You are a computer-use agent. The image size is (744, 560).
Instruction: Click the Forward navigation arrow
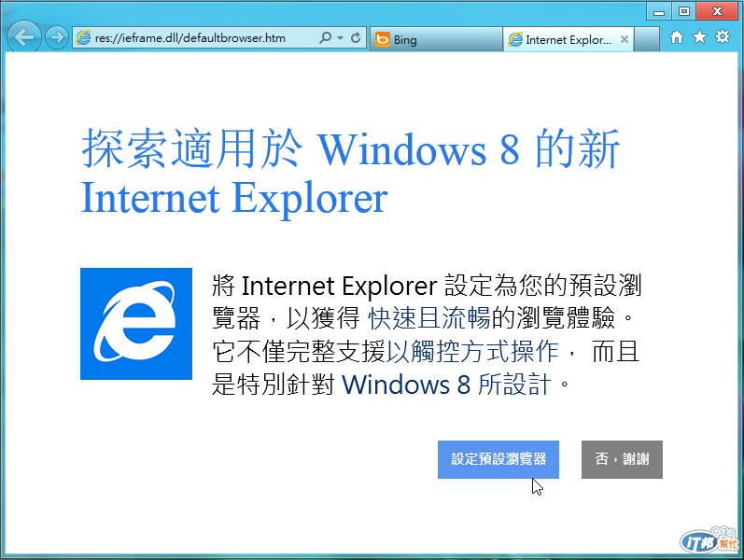(57, 37)
